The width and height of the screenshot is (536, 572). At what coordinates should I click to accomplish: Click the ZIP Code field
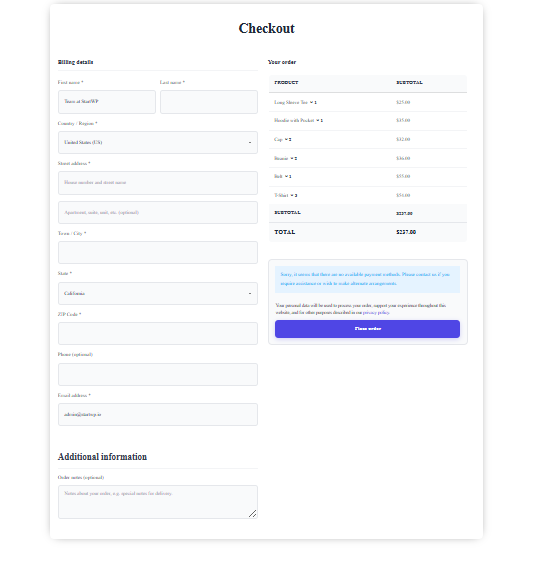158,333
